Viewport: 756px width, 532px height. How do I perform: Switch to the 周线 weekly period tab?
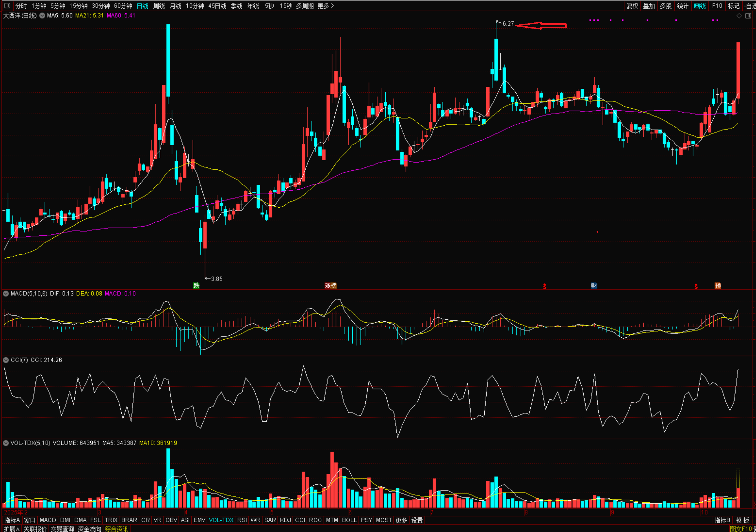pos(159,6)
